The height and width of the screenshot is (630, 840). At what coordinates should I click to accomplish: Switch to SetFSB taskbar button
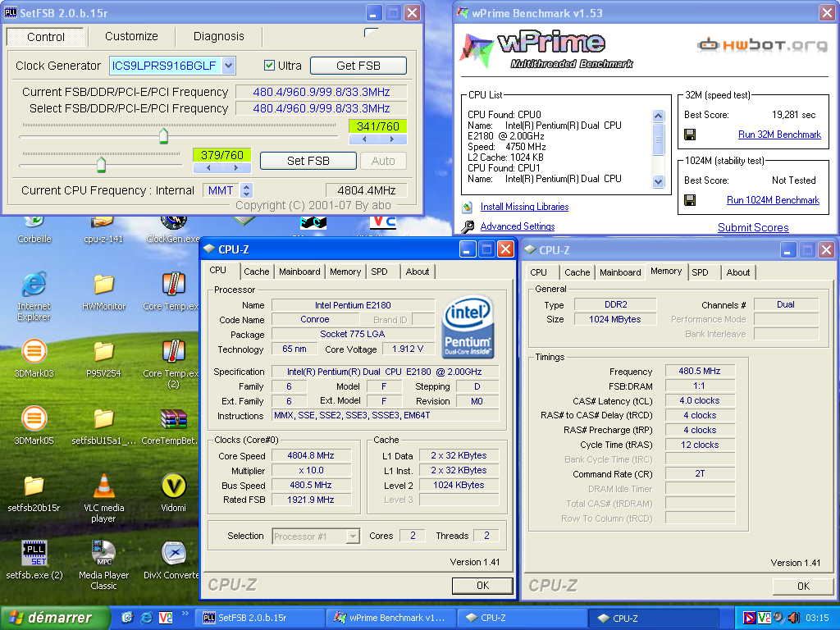[x=260, y=618]
